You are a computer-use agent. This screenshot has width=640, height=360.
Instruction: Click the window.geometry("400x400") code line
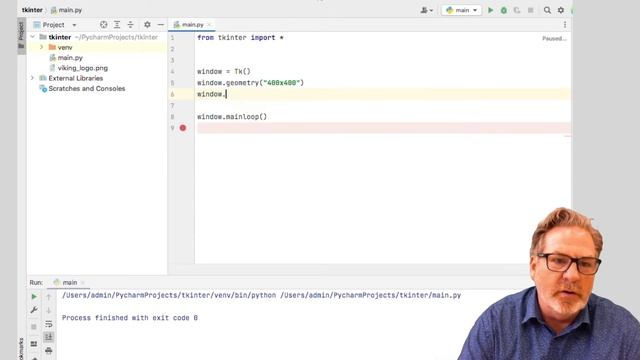(x=251, y=83)
